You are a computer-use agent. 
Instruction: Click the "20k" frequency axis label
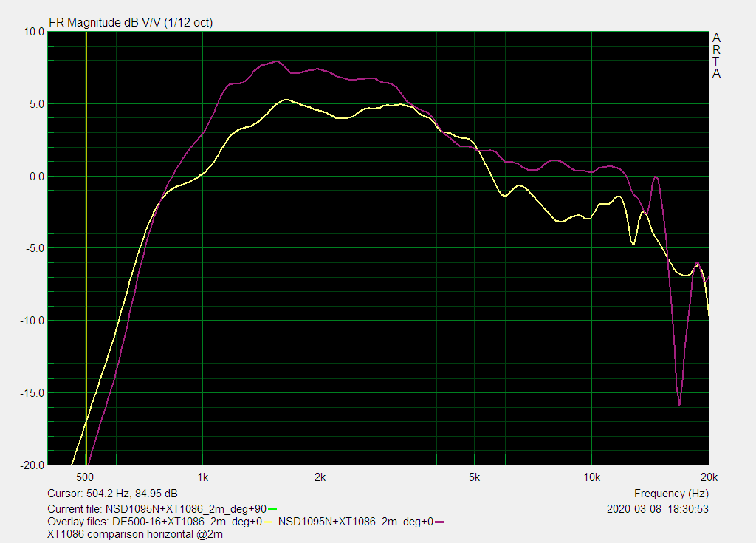pyautogui.click(x=709, y=477)
